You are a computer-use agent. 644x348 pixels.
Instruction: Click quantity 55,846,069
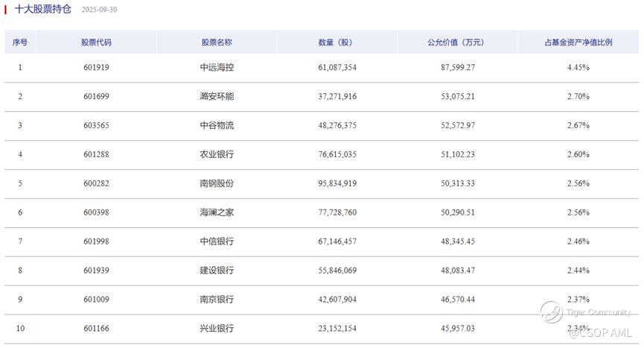pyautogui.click(x=337, y=271)
